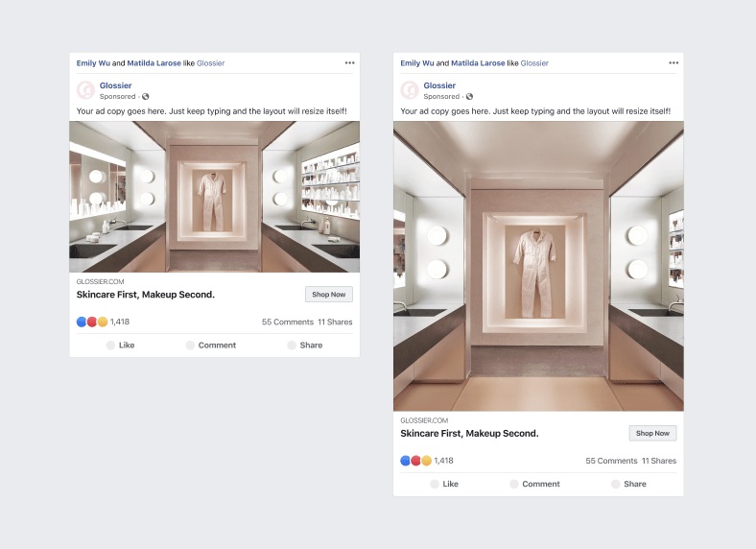Click the Glossier profile avatar in the left card
The width and height of the screenshot is (756, 549).
pyautogui.click(x=84, y=90)
